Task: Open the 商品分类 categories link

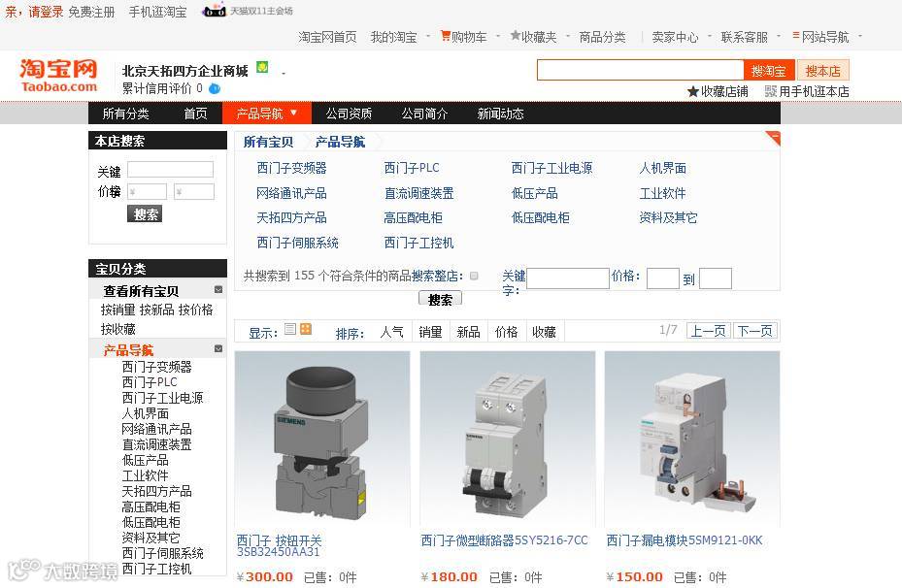Action: [602, 37]
